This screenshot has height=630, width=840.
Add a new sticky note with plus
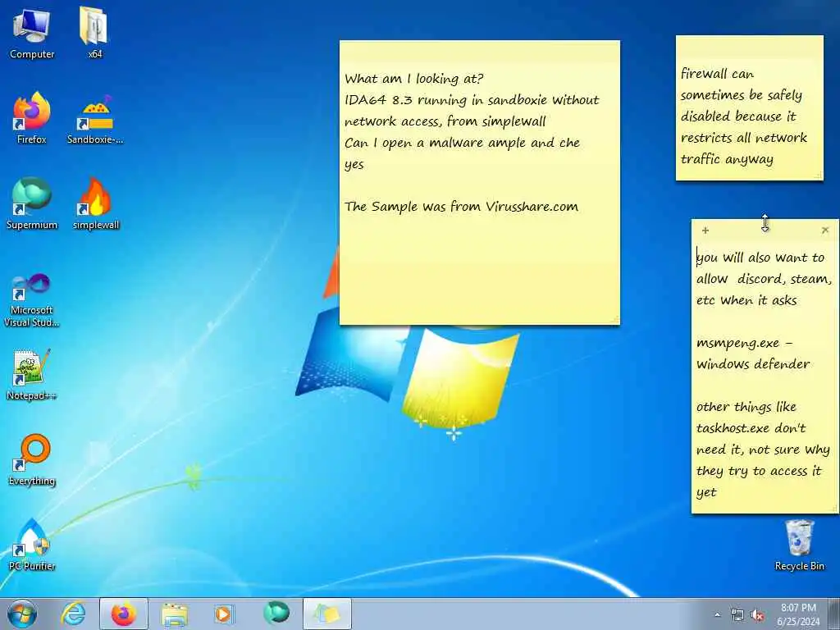coord(705,231)
